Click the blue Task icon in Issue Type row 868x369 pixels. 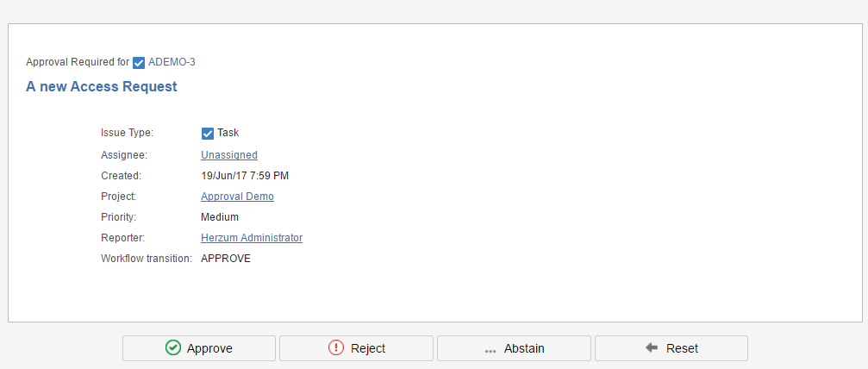click(207, 133)
